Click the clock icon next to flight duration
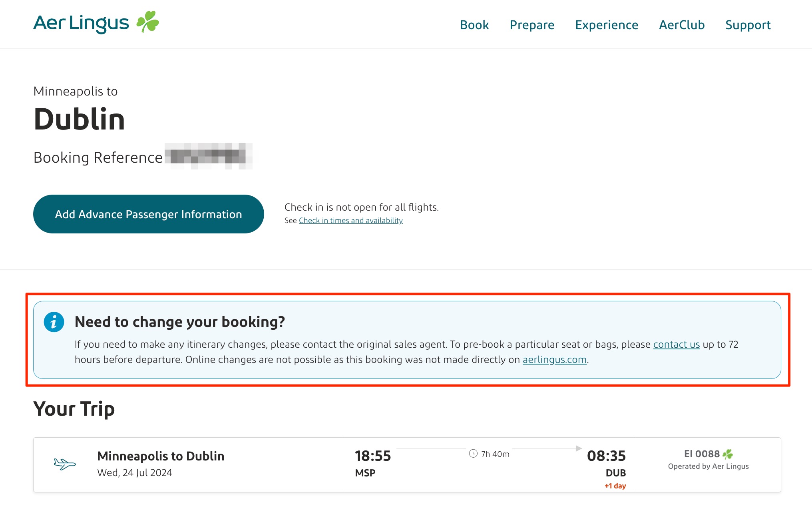This screenshot has width=812, height=510. (474, 454)
